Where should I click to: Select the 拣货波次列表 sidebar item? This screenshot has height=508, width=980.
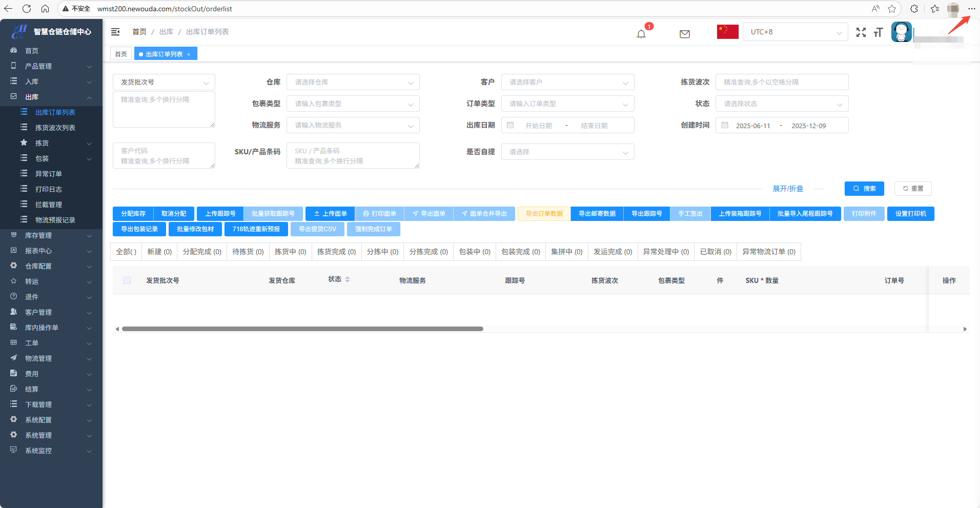coord(55,128)
